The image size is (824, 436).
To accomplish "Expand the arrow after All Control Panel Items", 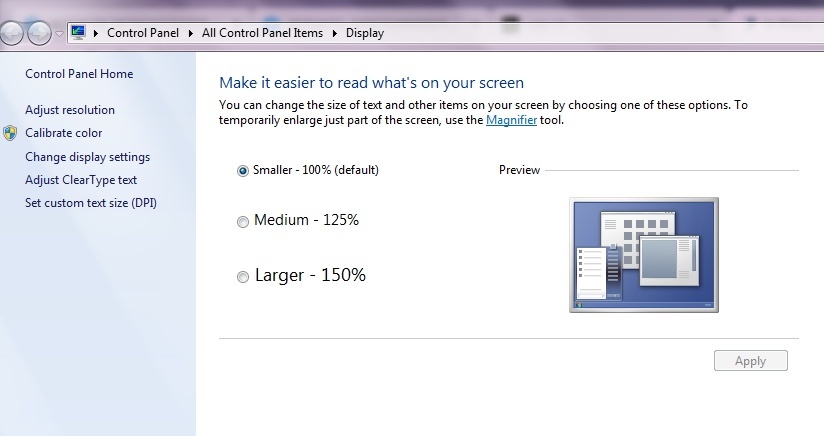I will (335, 33).
